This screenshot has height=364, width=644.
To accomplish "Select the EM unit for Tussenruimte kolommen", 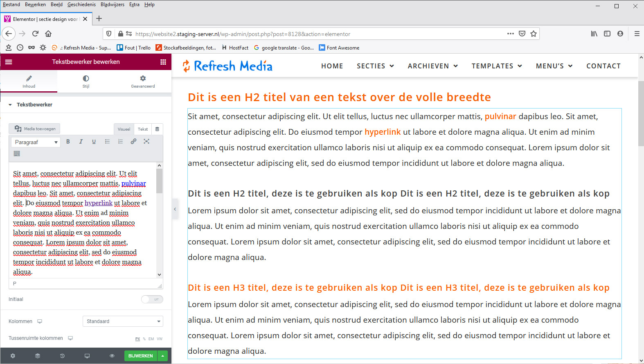I will 151,339.
